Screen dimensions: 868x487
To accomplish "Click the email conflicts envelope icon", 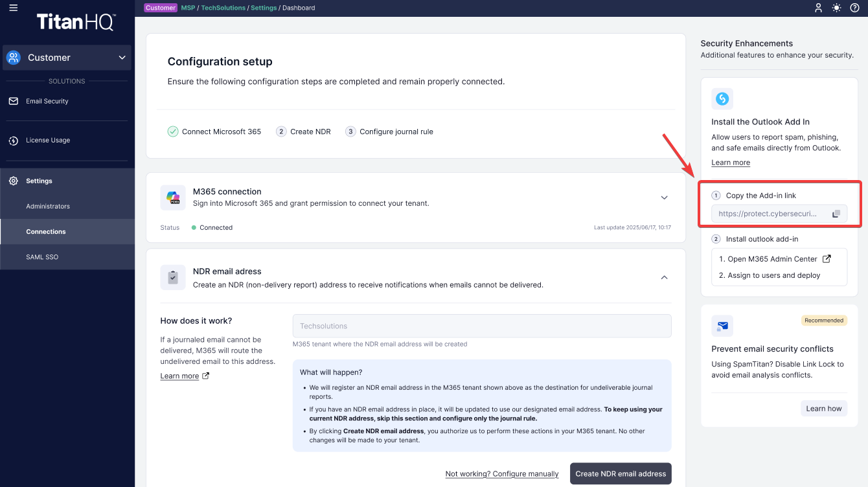I will coord(722,326).
